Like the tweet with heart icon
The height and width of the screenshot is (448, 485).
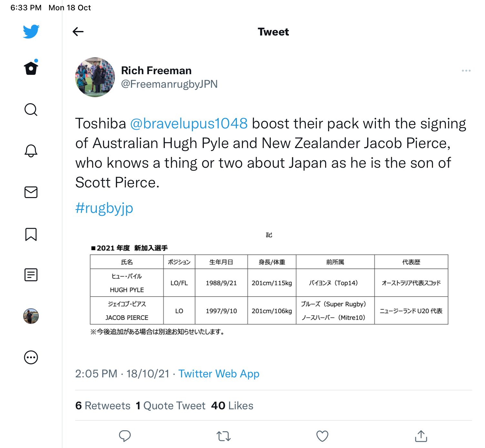coord(322,436)
